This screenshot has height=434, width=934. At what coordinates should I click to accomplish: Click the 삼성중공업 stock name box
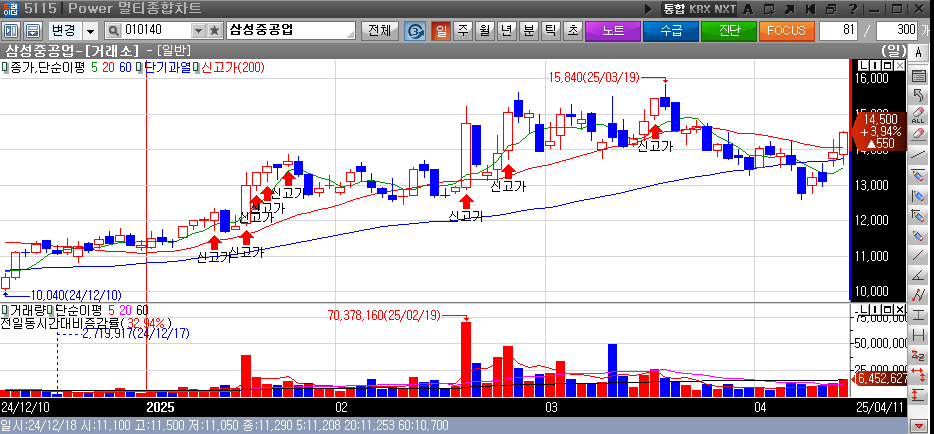click(x=290, y=30)
